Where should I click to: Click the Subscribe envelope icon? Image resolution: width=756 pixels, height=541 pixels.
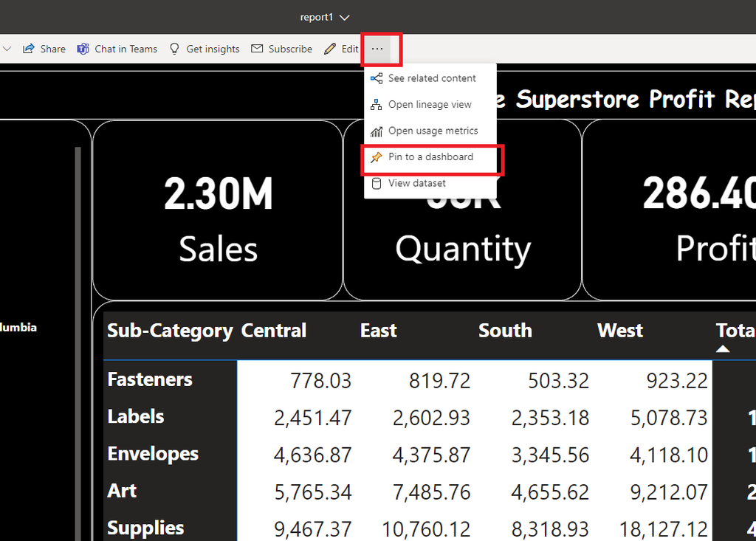click(x=257, y=49)
